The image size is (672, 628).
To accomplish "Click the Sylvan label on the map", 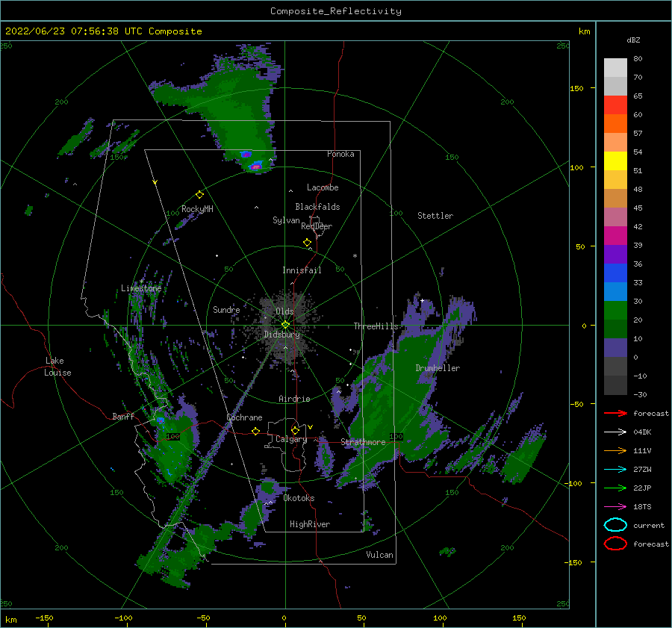I will point(286,220).
